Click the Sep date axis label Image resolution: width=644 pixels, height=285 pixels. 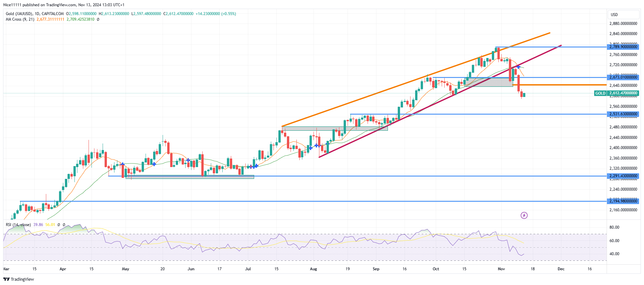376,269
